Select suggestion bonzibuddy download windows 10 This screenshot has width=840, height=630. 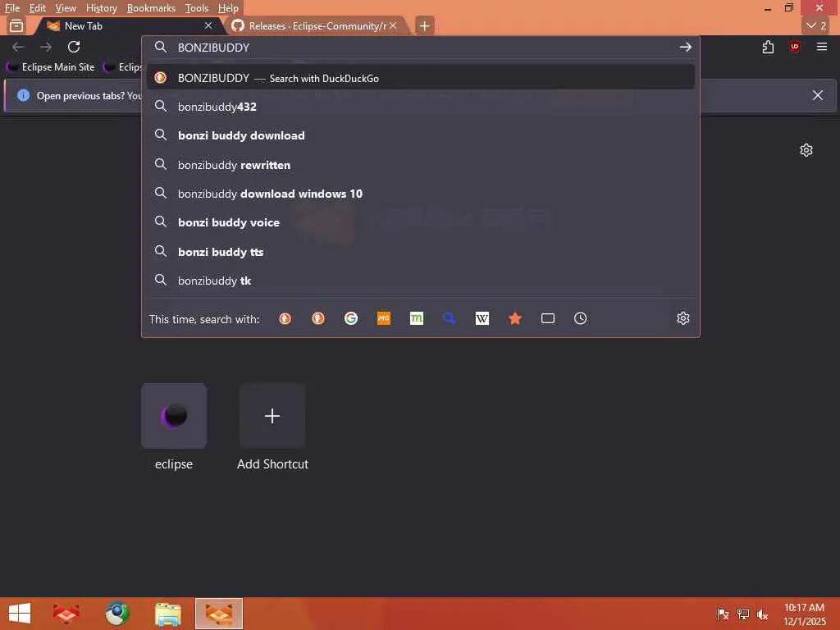click(x=421, y=194)
